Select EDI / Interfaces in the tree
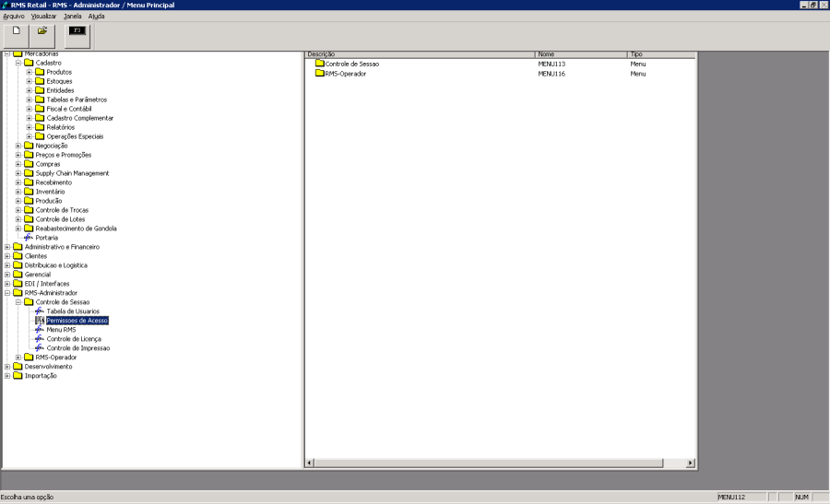Image resolution: width=830 pixels, height=504 pixels. coord(47,284)
